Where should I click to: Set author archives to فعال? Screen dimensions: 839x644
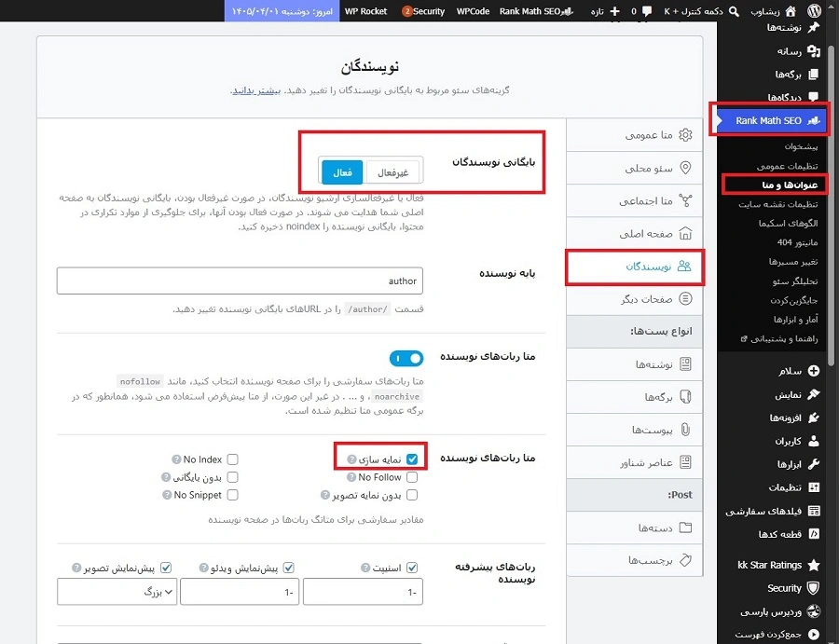pyautogui.click(x=342, y=172)
